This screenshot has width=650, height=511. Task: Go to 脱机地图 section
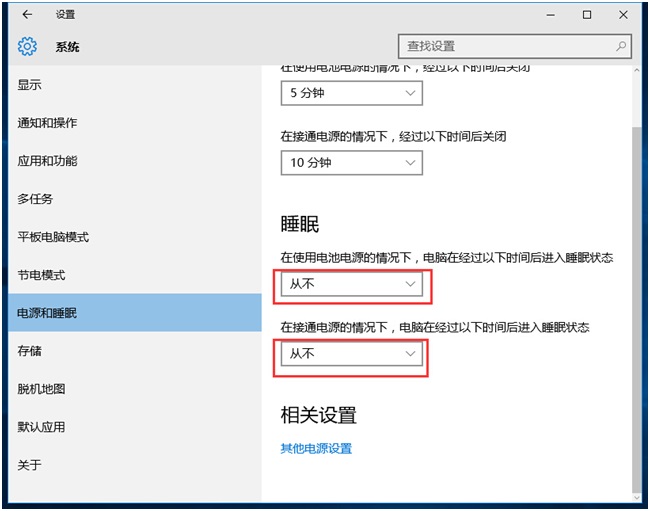coord(41,389)
